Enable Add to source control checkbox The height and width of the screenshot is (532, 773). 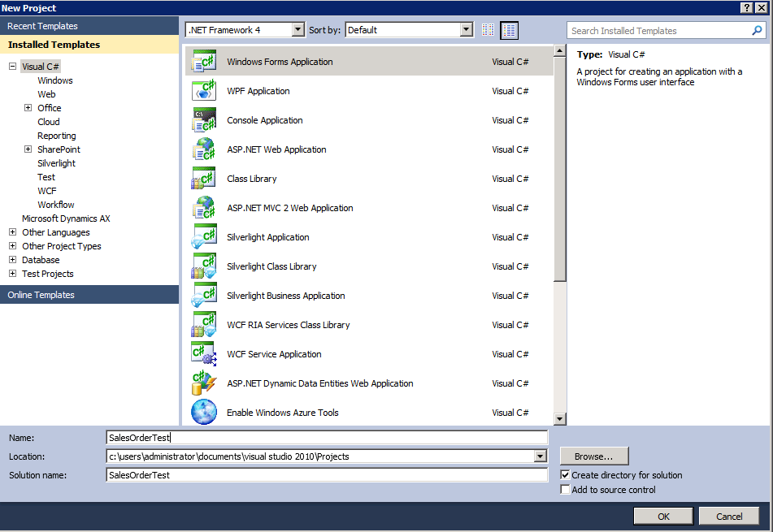click(x=566, y=490)
